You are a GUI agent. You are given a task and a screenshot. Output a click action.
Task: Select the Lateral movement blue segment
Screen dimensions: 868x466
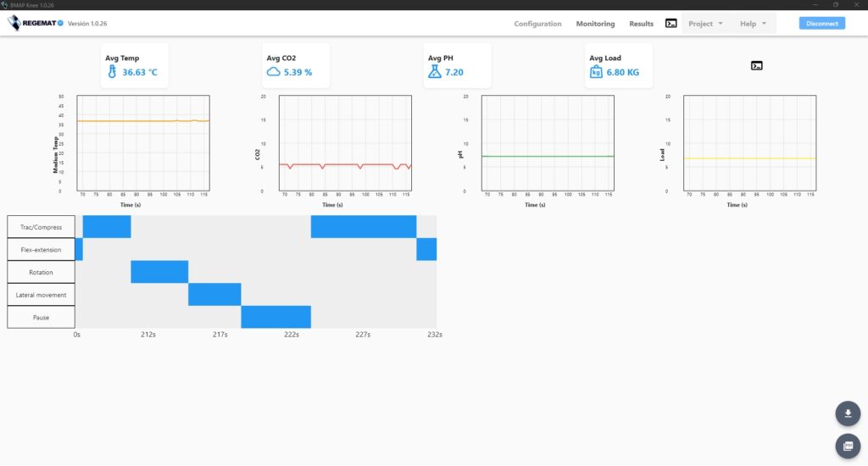point(214,294)
